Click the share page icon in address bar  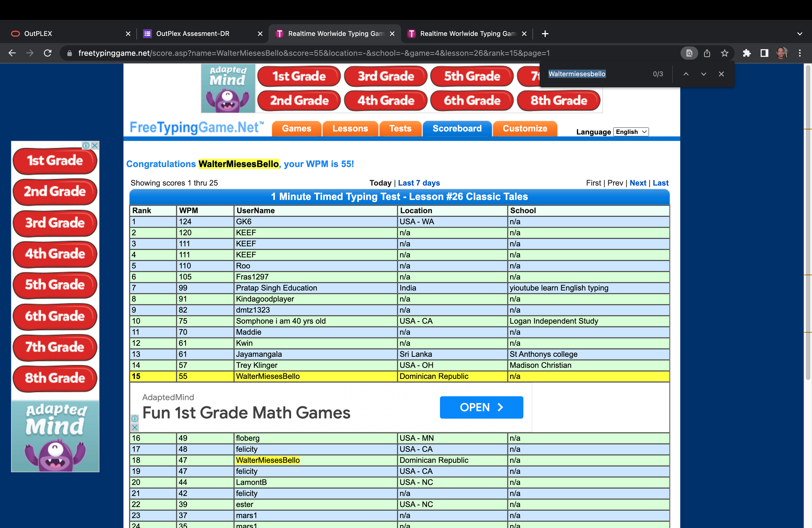point(707,53)
